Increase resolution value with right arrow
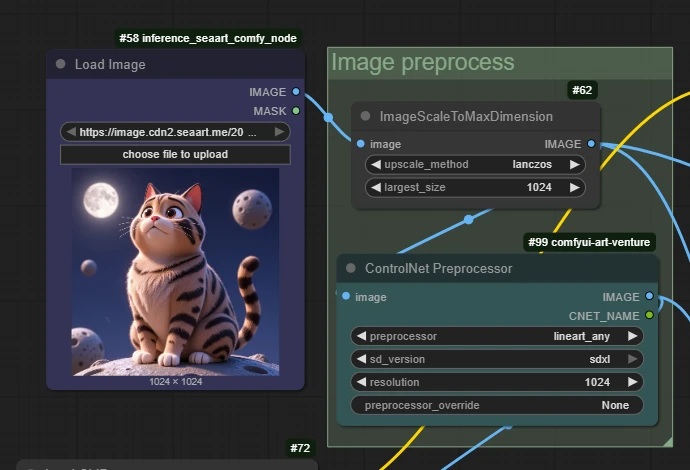The height and width of the screenshot is (470, 690). click(x=633, y=382)
